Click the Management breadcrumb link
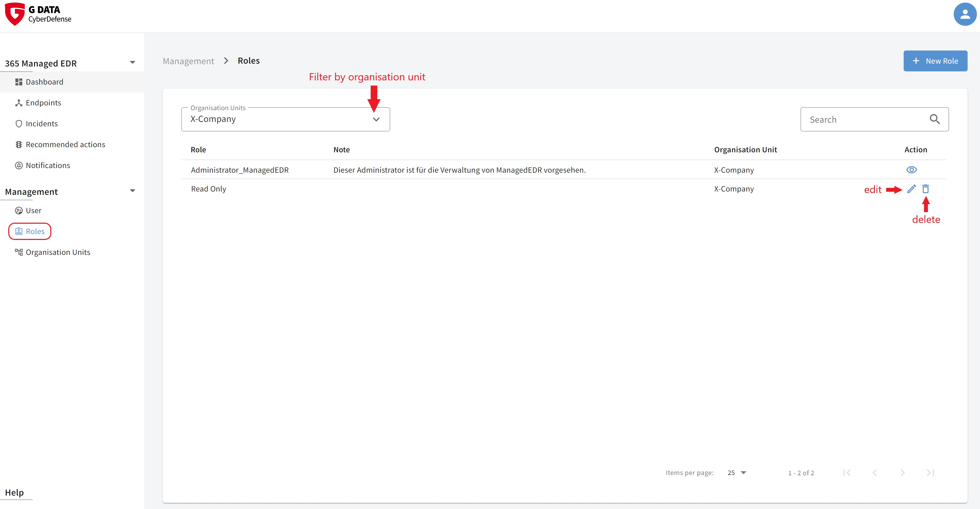This screenshot has width=980, height=509. pos(188,61)
